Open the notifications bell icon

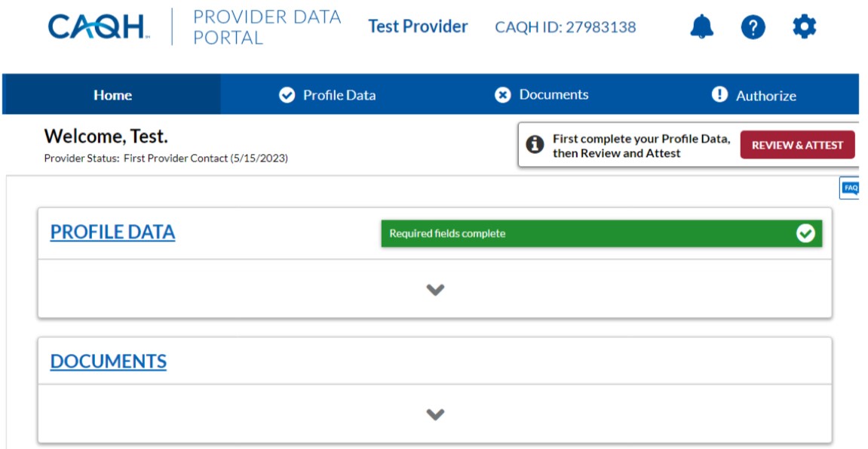701,27
